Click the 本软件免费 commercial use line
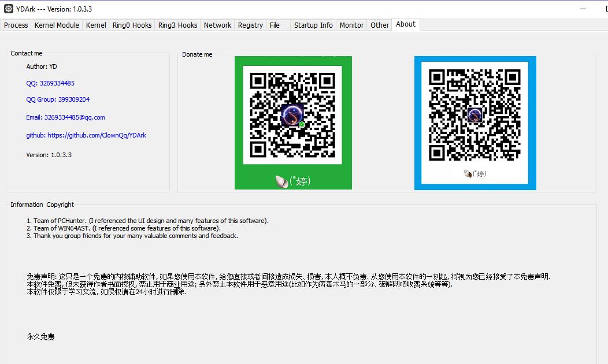Screen dimensions: 608x364 (240, 284)
